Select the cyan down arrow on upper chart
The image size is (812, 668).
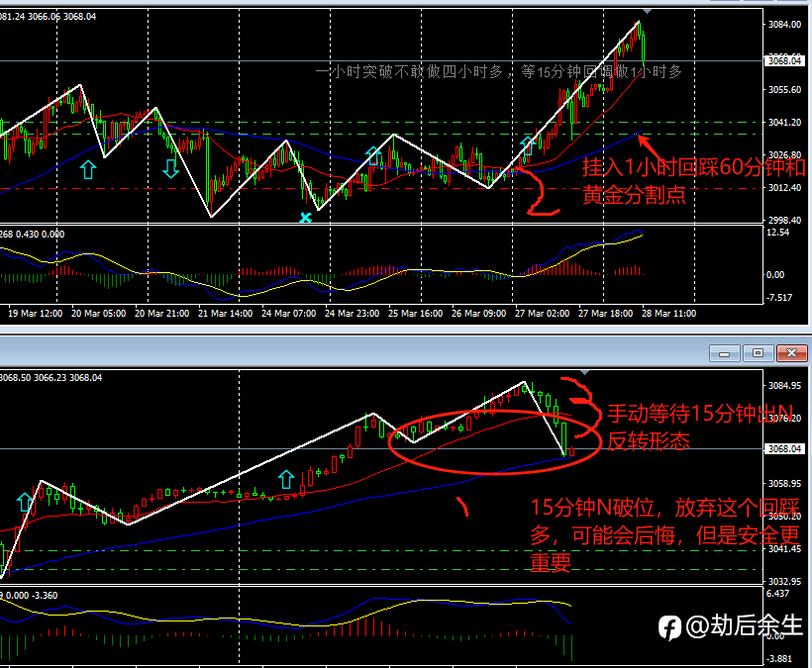pyautogui.click(x=171, y=168)
